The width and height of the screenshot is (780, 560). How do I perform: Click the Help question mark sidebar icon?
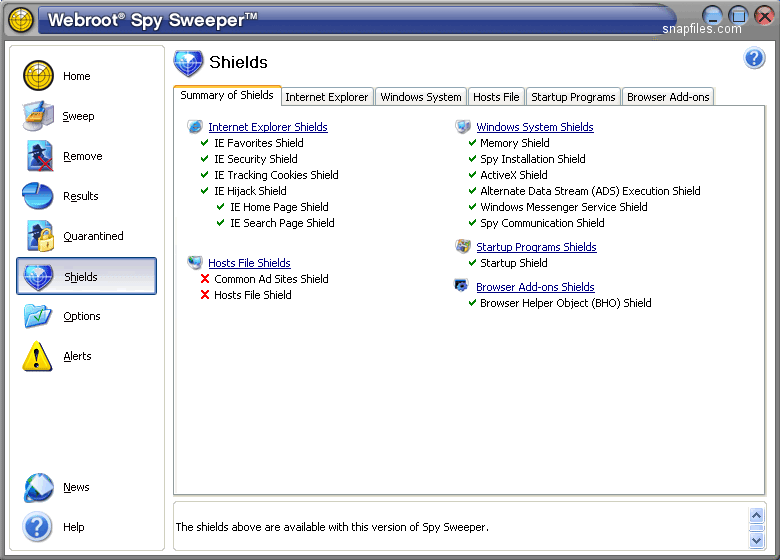click(37, 527)
